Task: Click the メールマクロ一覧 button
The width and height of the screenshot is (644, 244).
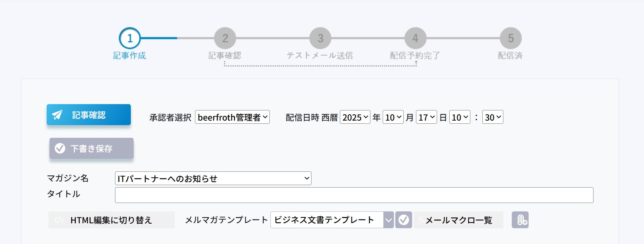Action: coord(459,220)
